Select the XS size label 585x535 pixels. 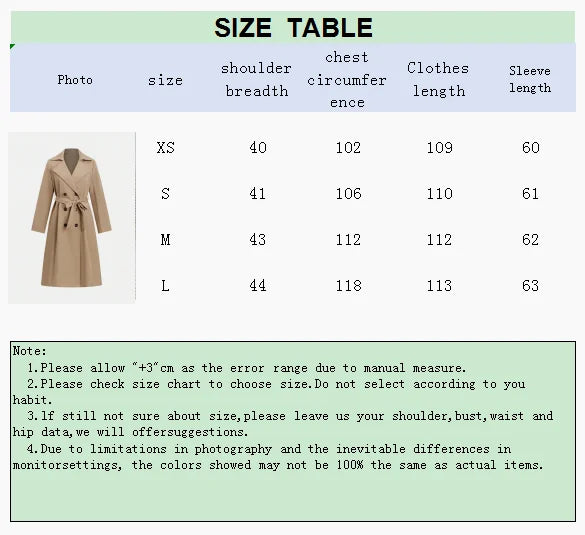[166, 148]
